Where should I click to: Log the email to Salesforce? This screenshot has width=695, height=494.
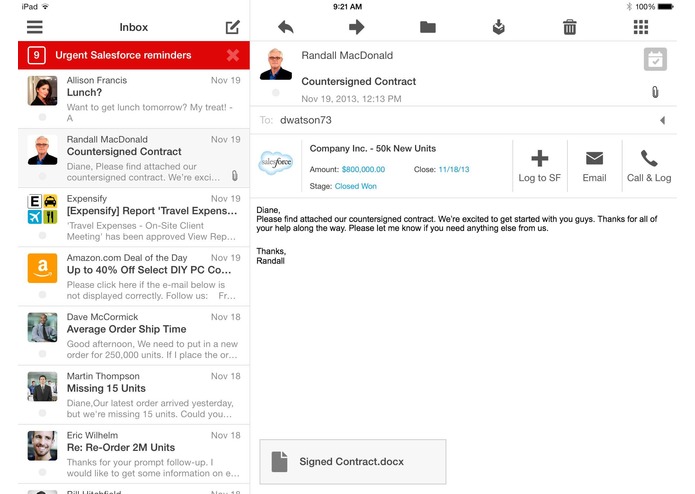pos(539,166)
